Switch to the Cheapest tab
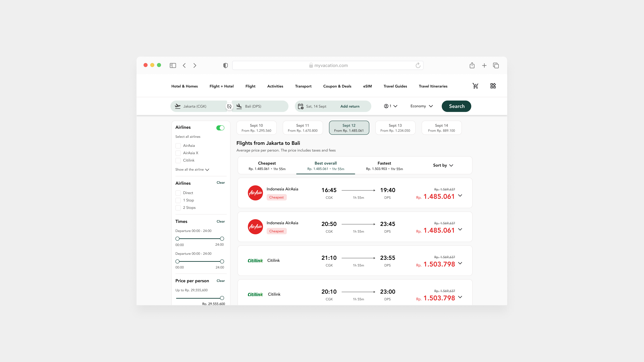644x362 pixels. (x=267, y=166)
